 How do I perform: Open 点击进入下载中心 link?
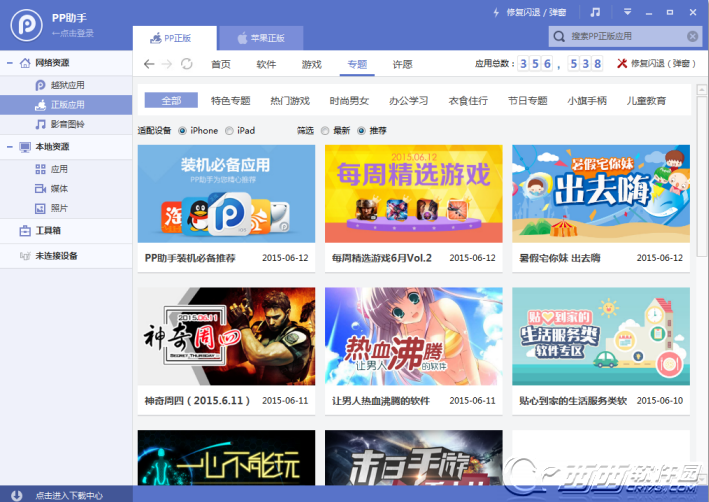69,496
